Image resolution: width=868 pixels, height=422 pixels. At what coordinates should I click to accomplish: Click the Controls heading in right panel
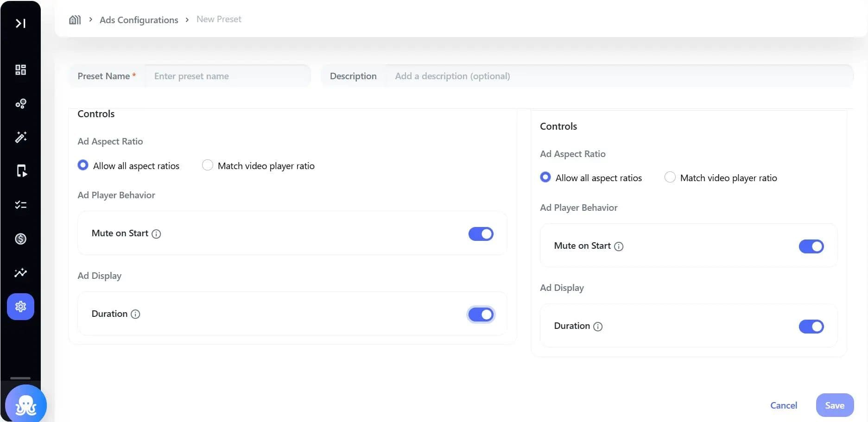[x=558, y=126]
